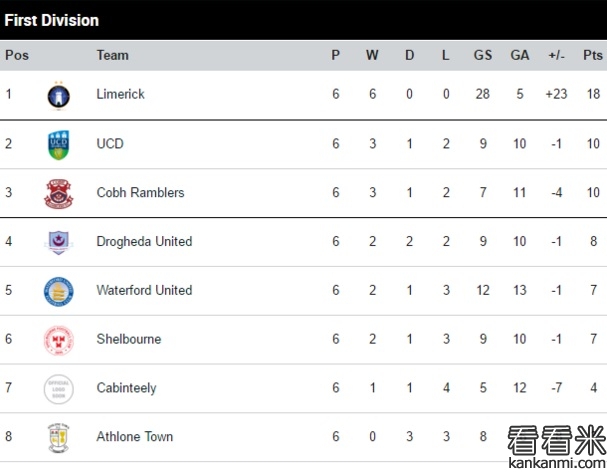
Task: Open the Drogheda United team link
Action: coord(144,241)
